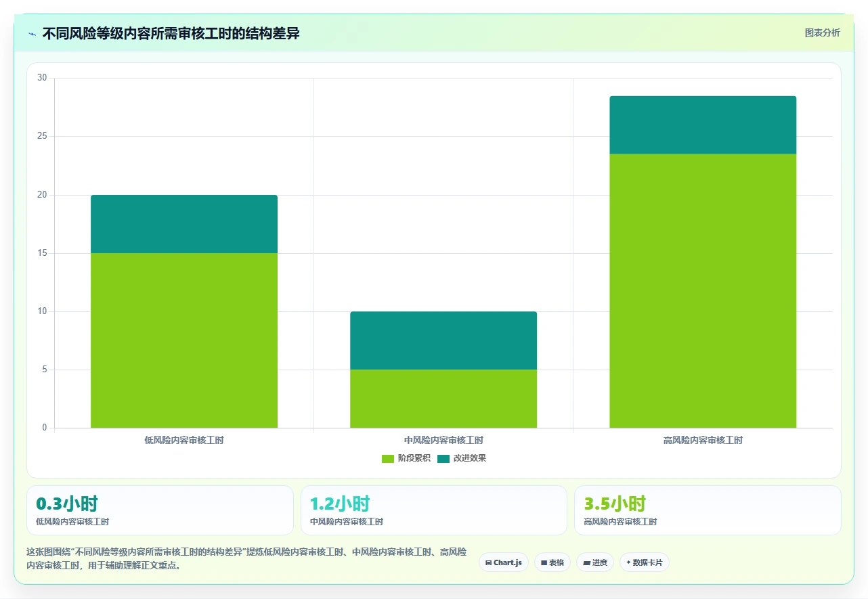Click the 0.3小时 value in the first card
This screenshot has width=868, height=599.
(67, 504)
